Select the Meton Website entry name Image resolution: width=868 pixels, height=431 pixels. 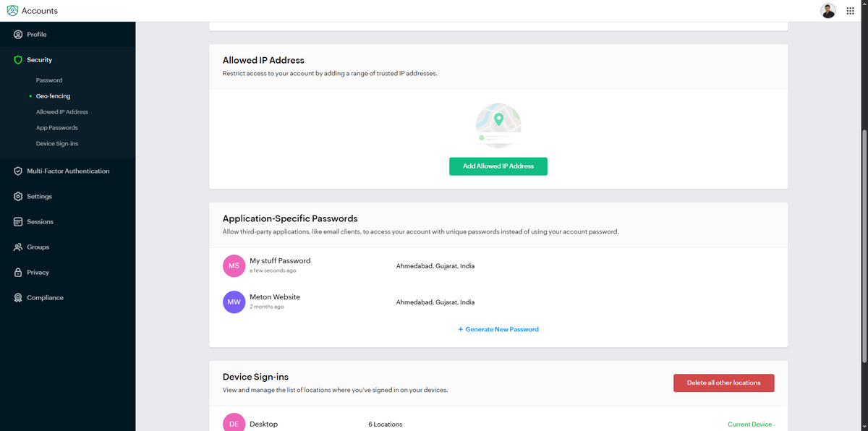pos(275,297)
